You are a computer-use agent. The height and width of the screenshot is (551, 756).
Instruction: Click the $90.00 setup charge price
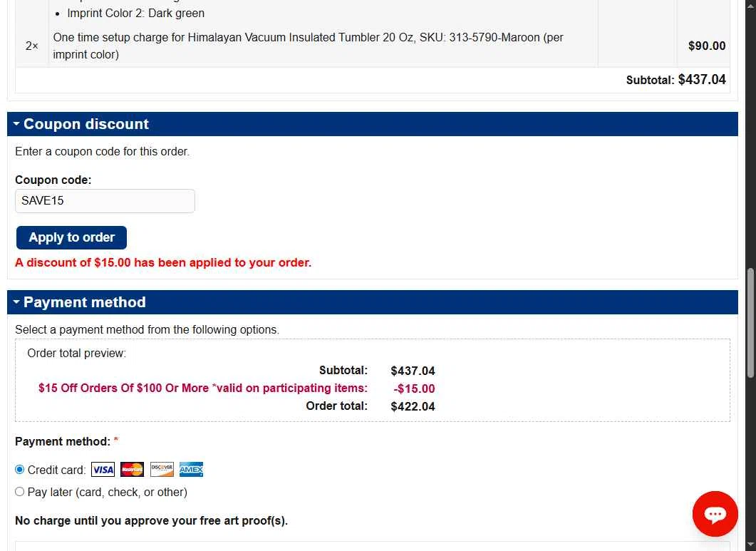[x=706, y=46]
